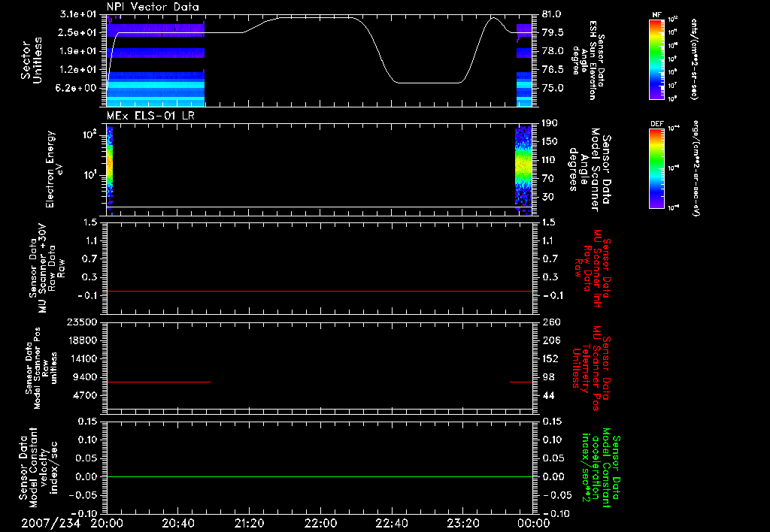Click the DEF color scale bar
Image resolution: width=770 pixels, height=532 pixels.
(656, 168)
